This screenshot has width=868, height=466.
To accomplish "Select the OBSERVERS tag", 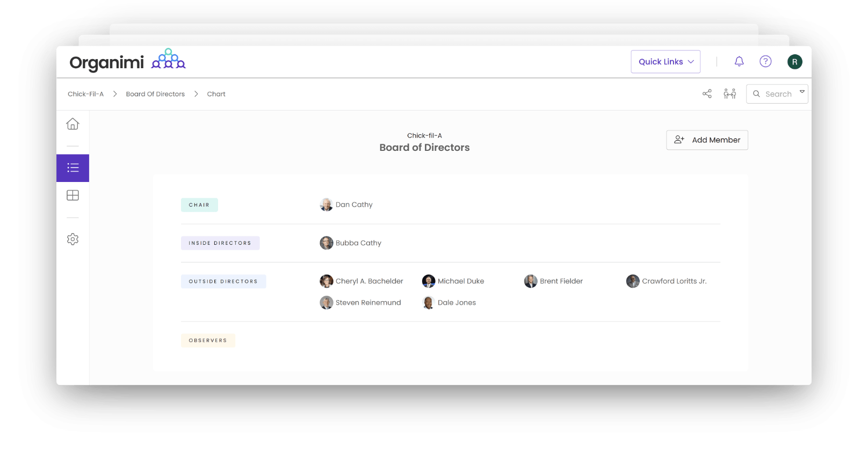I will [208, 340].
